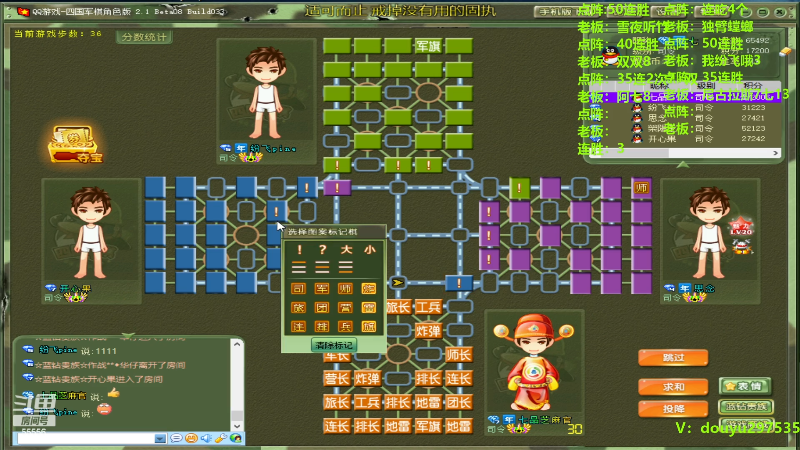The height and width of the screenshot is (450, 800).
Task: Open the 表情 emoticon button
Action: [744, 386]
